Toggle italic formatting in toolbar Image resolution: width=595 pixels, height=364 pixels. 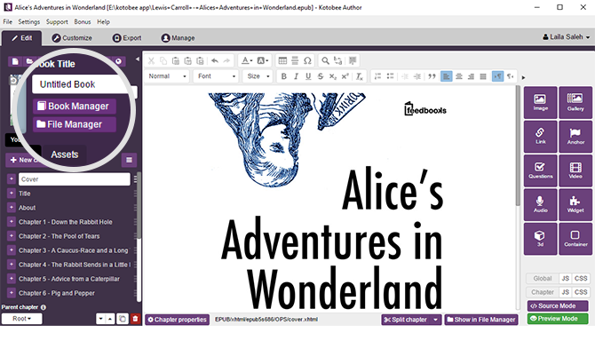coord(295,76)
